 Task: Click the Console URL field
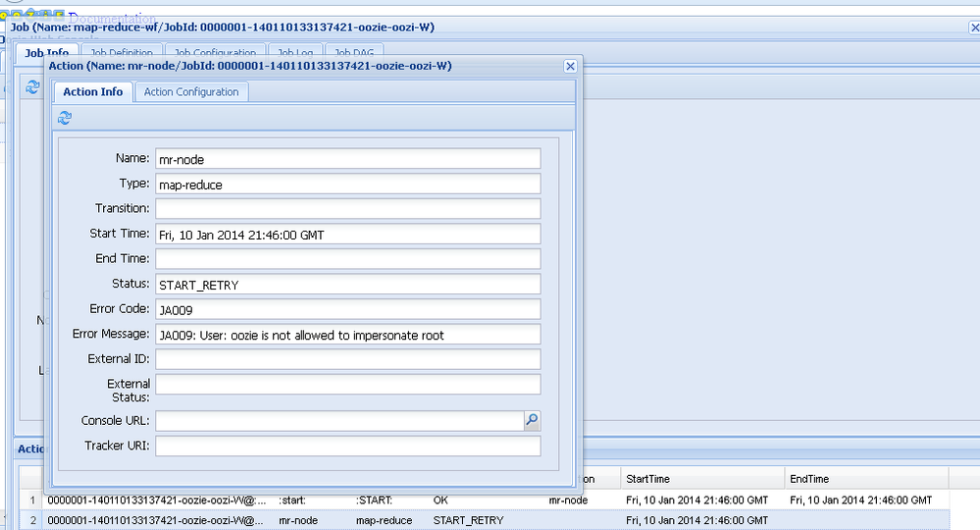click(340, 421)
